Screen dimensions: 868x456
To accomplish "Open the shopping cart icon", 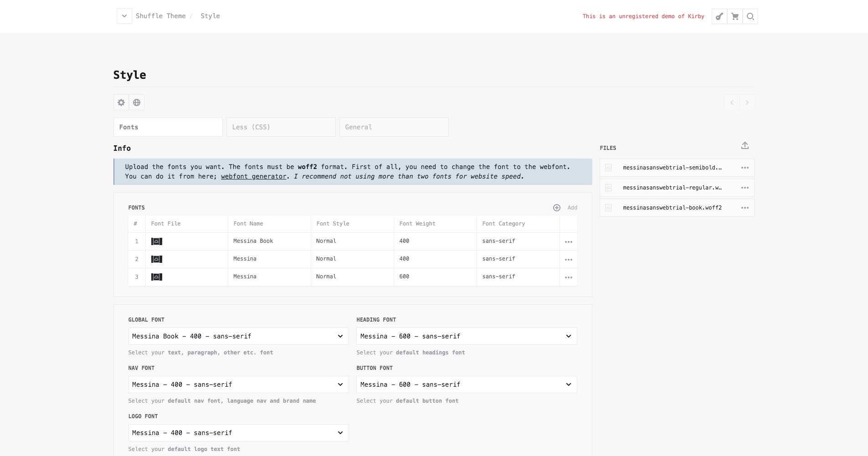I will (735, 16).
